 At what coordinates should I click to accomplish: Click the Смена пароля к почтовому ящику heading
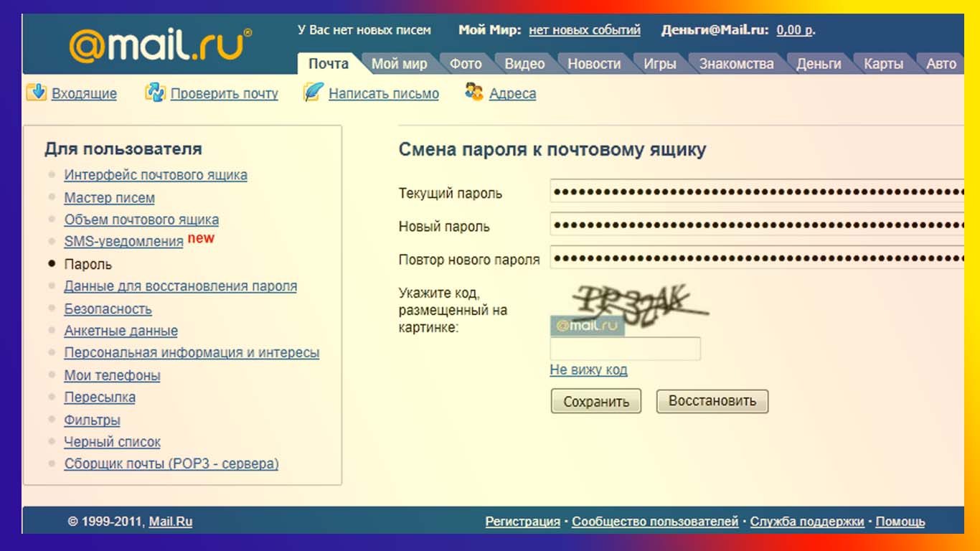coord(552,150)
